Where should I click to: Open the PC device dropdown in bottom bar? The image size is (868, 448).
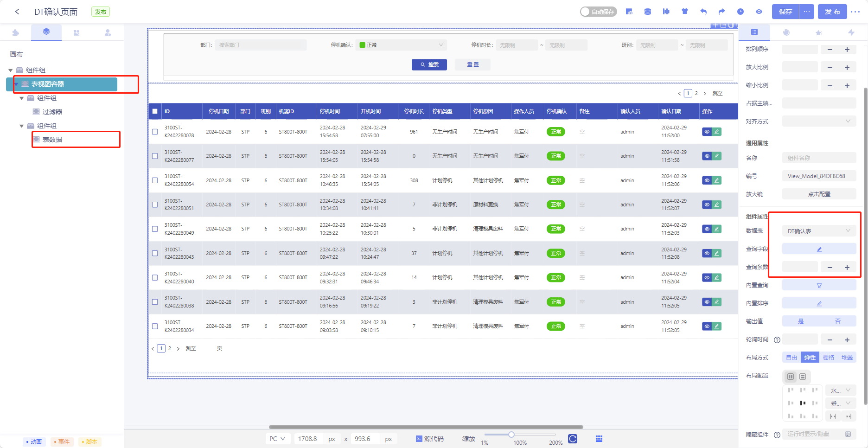pyautogui.click(x=277, y=439)
